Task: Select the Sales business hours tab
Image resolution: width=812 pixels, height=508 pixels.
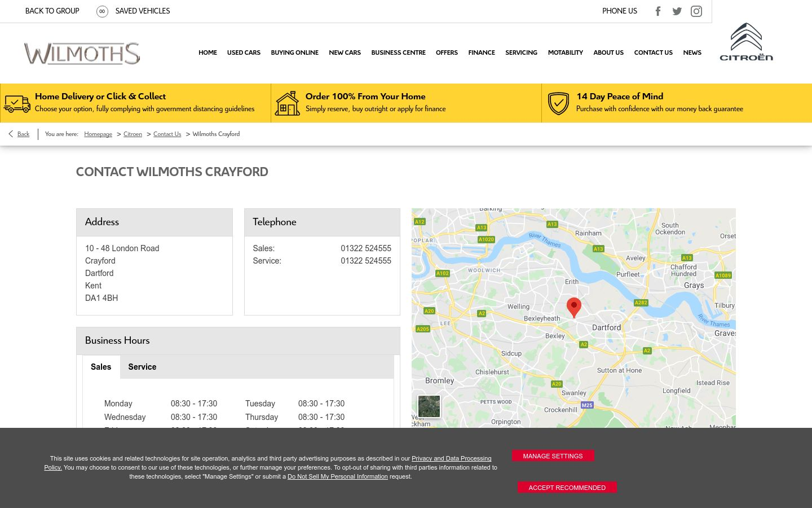Action: click(x=101, y=367)
